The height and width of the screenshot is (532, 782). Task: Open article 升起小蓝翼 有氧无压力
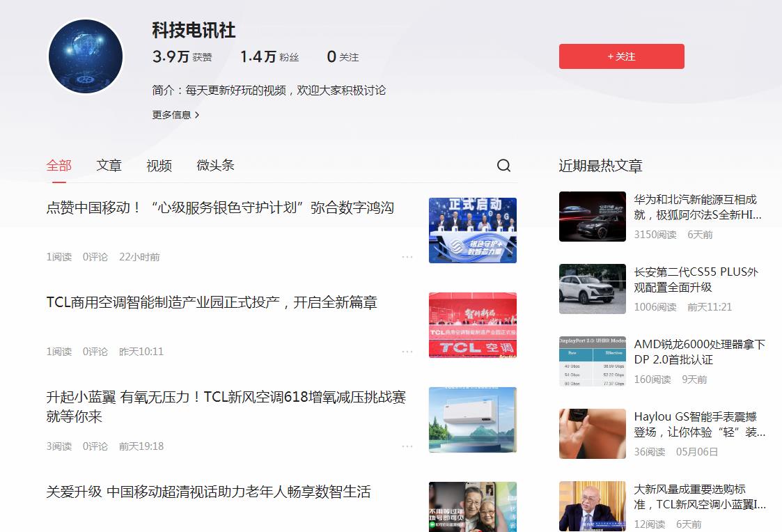[226, 407]
